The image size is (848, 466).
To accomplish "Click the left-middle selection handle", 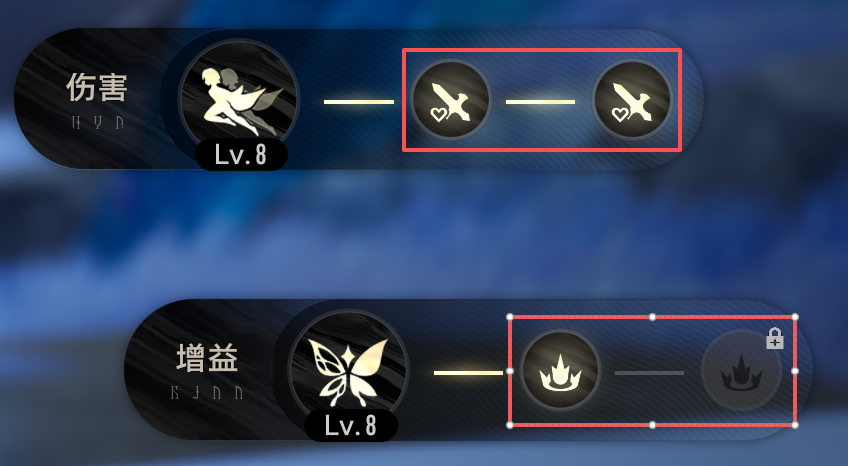I will (x=509, y=371).
